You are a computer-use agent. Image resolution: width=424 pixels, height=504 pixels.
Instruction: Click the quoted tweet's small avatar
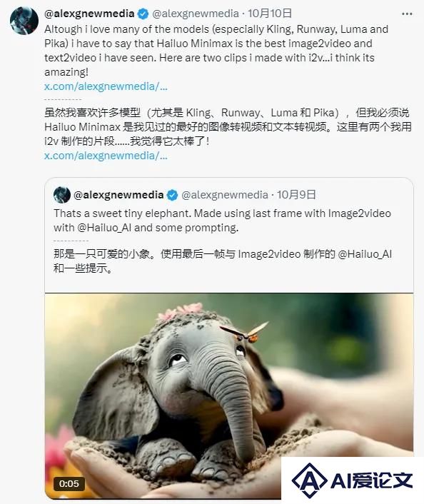tap(62, 195)
